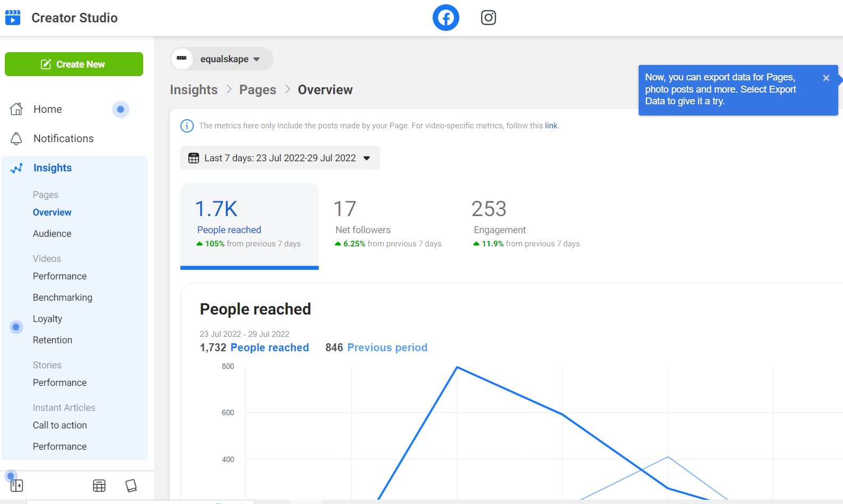Open the book icon at sidebar bottom

[131, 485]
